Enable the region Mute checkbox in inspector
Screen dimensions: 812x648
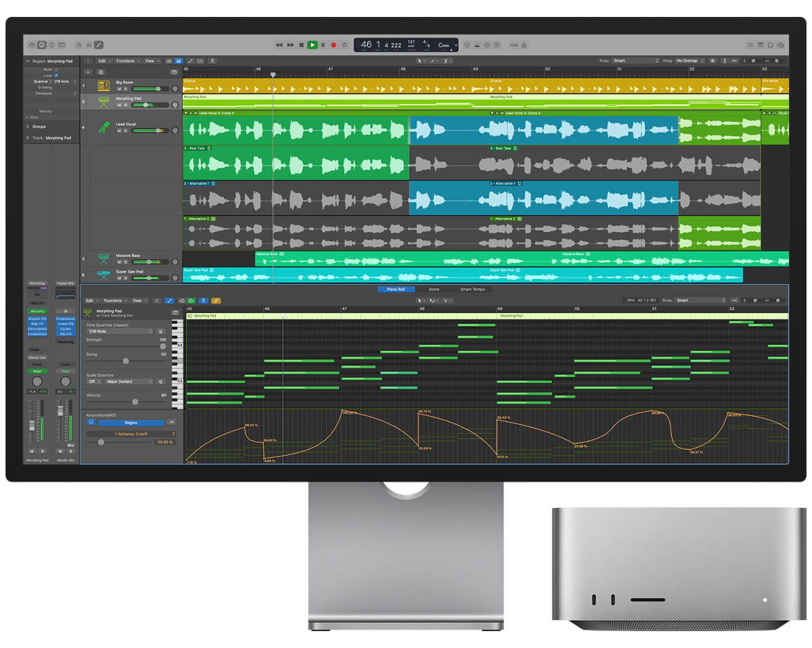(56, 69)
